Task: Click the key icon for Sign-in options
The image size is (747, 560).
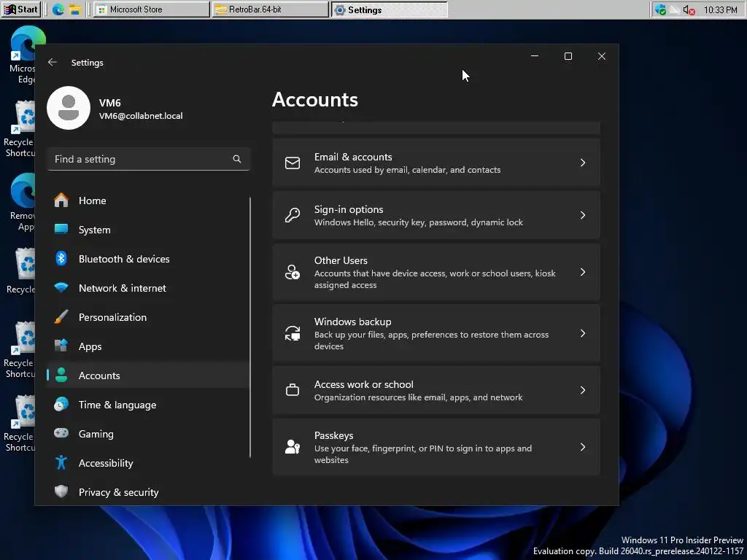Action: click(293, 215)
